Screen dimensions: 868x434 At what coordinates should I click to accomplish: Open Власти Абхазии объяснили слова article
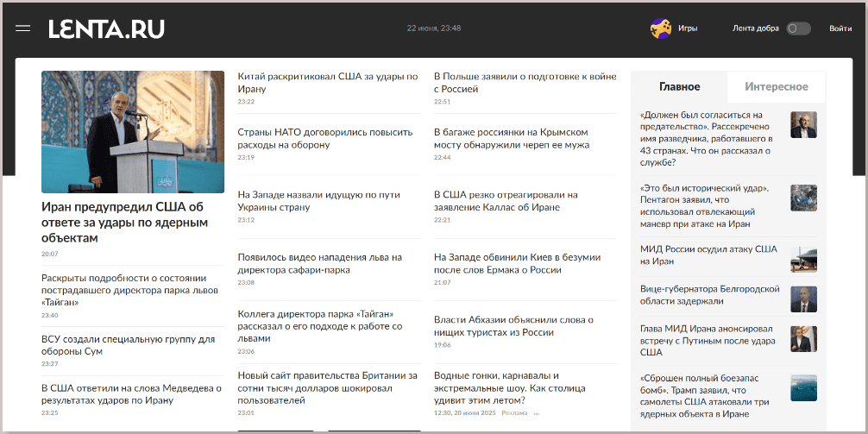513,326
